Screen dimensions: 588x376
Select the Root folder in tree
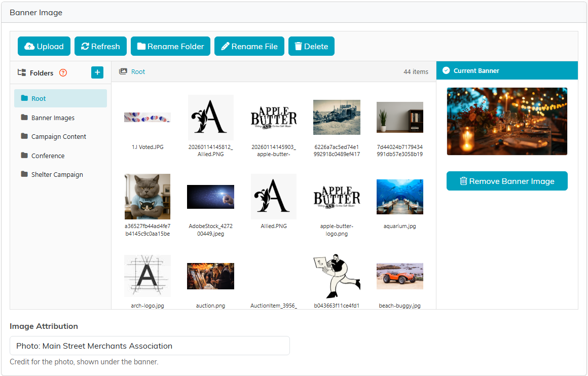(x=60, y=98)
